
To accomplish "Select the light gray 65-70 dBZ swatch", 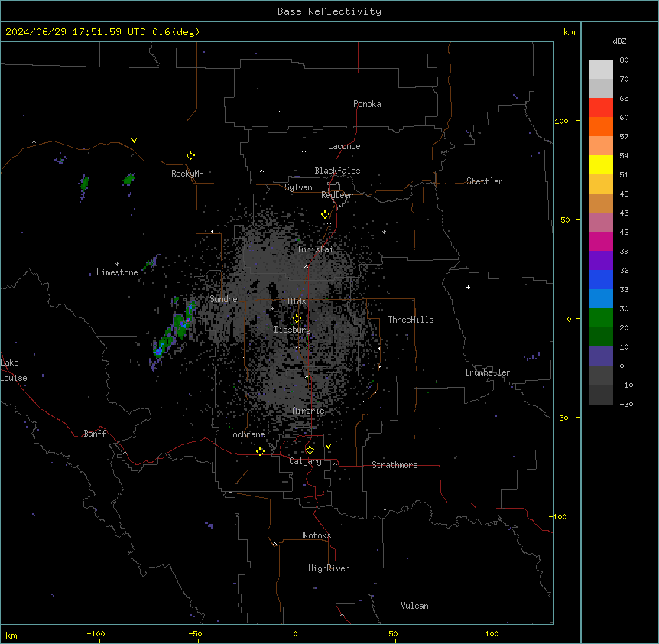I will 601,88.
